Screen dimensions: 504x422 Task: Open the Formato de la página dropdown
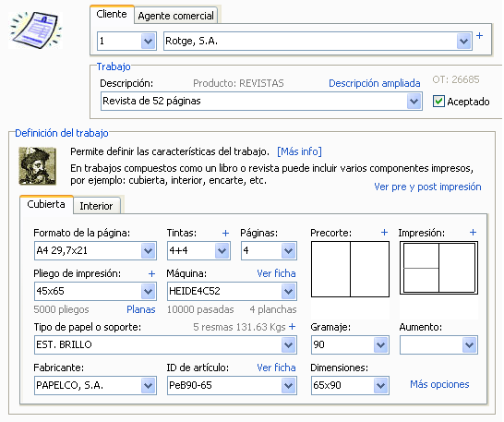click(149, 250)
